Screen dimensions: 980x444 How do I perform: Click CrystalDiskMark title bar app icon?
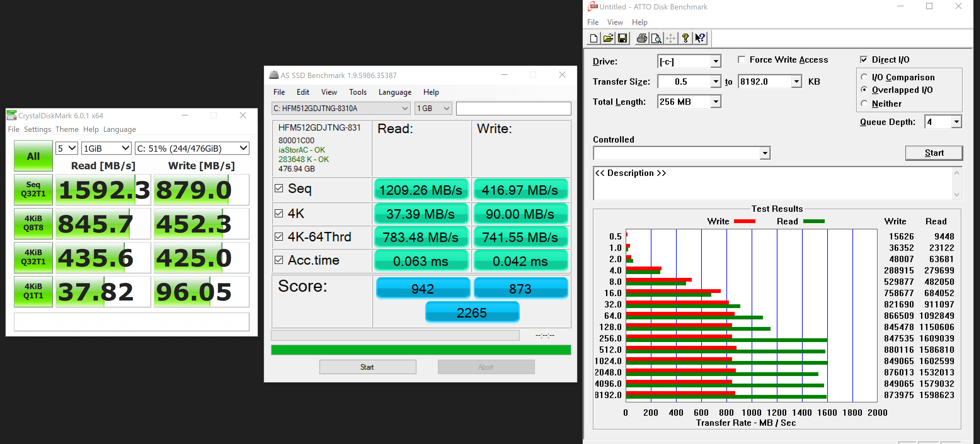[11, 115]
